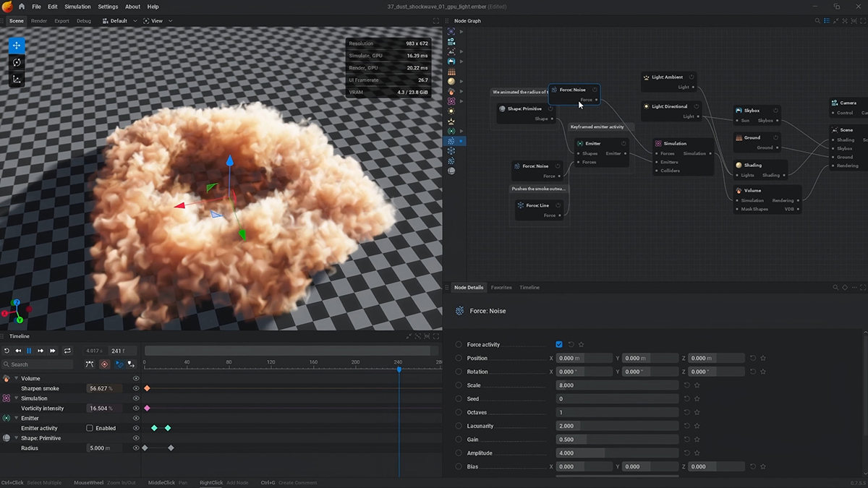Favorite the Amplitude parameter with its star
This screenshot has width=868, height=488.
pos(697,453)
